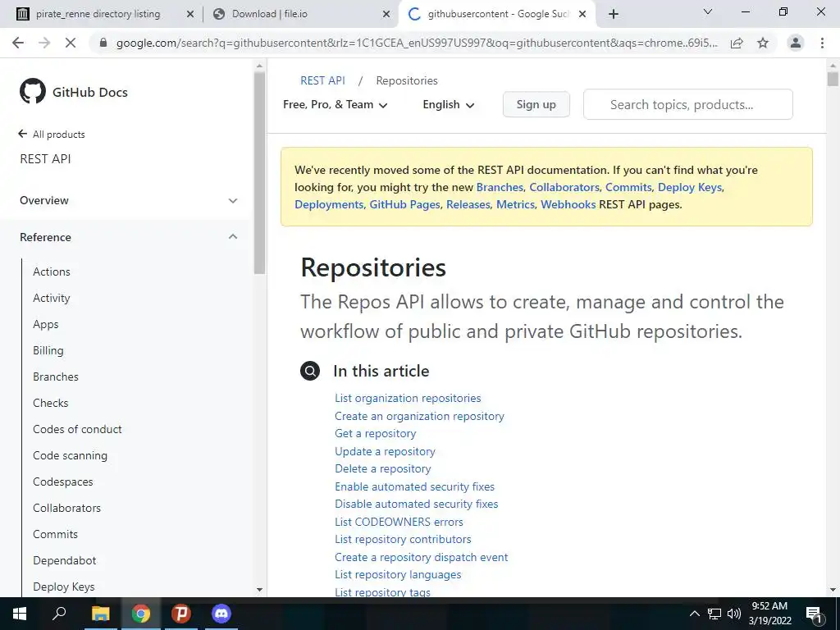This screenshot has height=630, width=840.
Task: Open Checks in the sidebar
Action: (x=50, y=403)
